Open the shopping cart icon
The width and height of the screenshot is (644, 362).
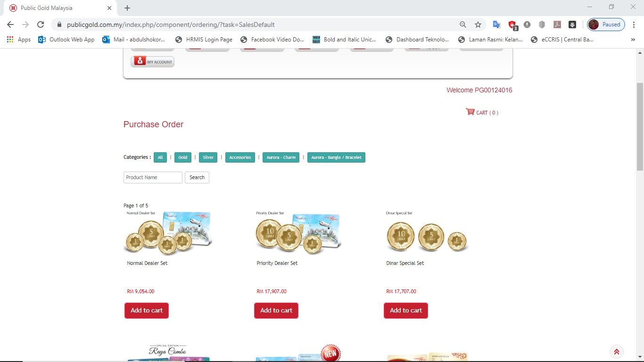click(x=470, y=112)
